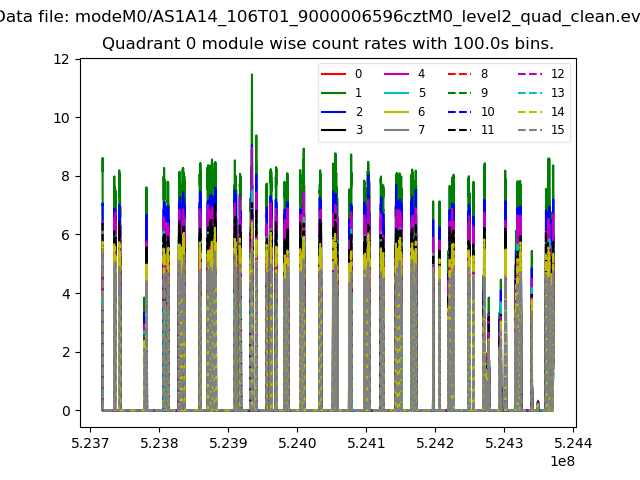This screenshot has height=480, width=640.
Task: Click the black legend line for module 3
Action: pos(333,130)
